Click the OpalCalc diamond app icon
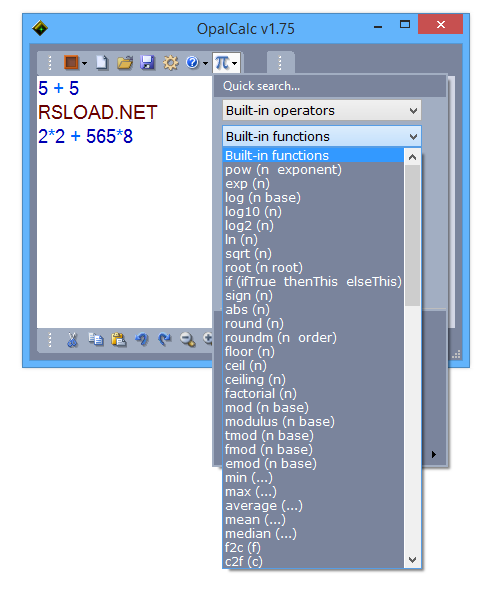This screenshot has height=599, width=491. pyautogui.click(x=40, y=28)
